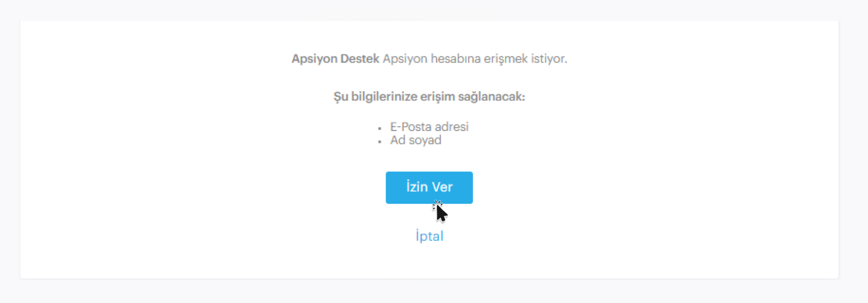
Task: Click 'Şu bilgilerinize erişim sağlanacak:' heading
Action: tap(429, 97)
